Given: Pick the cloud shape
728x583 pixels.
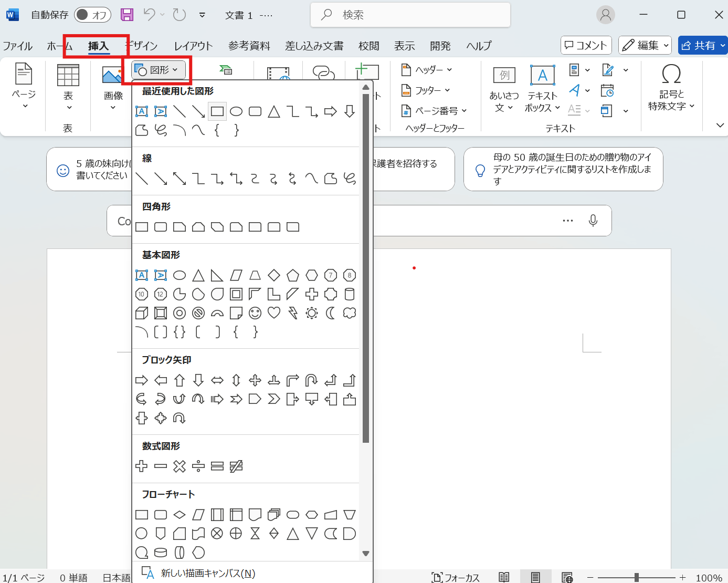Looking at the screenshot, I should (x=349, y=313).
